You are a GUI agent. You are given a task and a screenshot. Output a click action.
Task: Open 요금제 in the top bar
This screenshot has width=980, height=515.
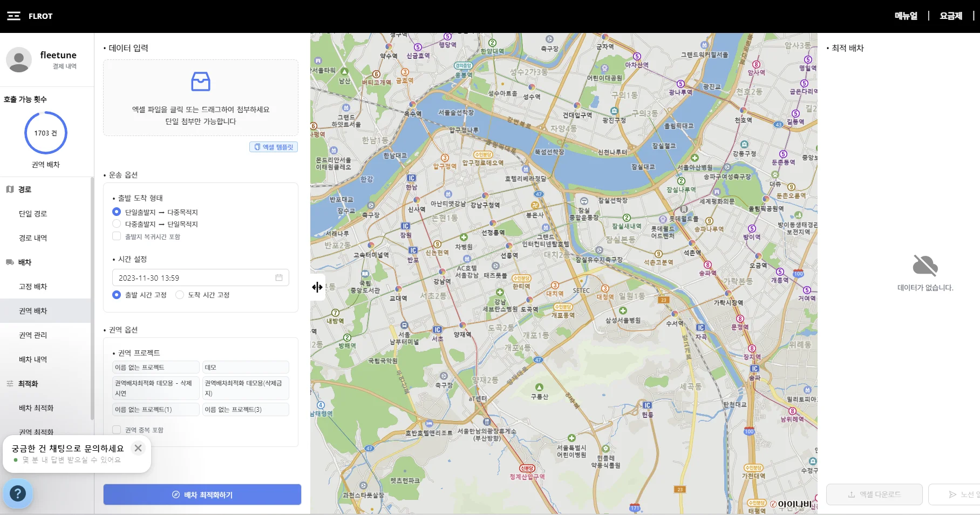tap(951, 16)
